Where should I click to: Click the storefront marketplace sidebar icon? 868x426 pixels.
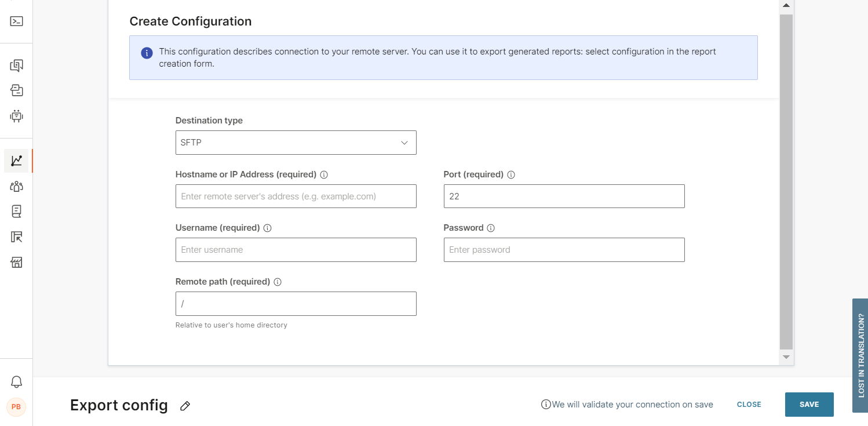point(16,263)
